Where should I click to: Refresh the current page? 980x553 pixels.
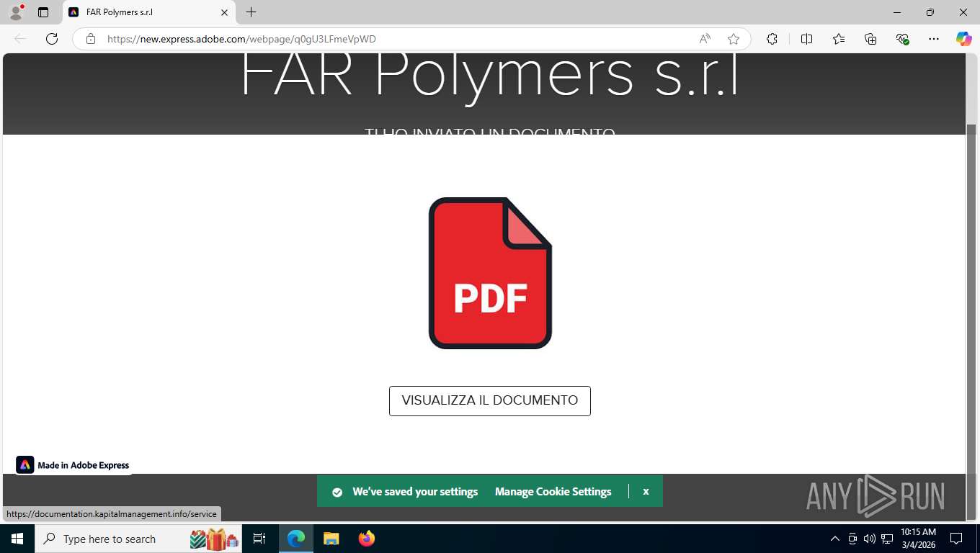coord(52,39)
